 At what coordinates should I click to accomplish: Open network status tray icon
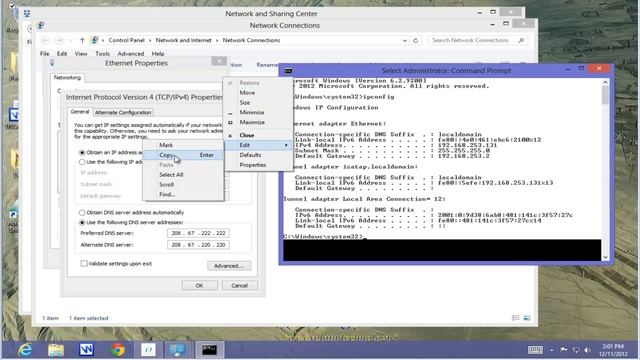point(576,350)
